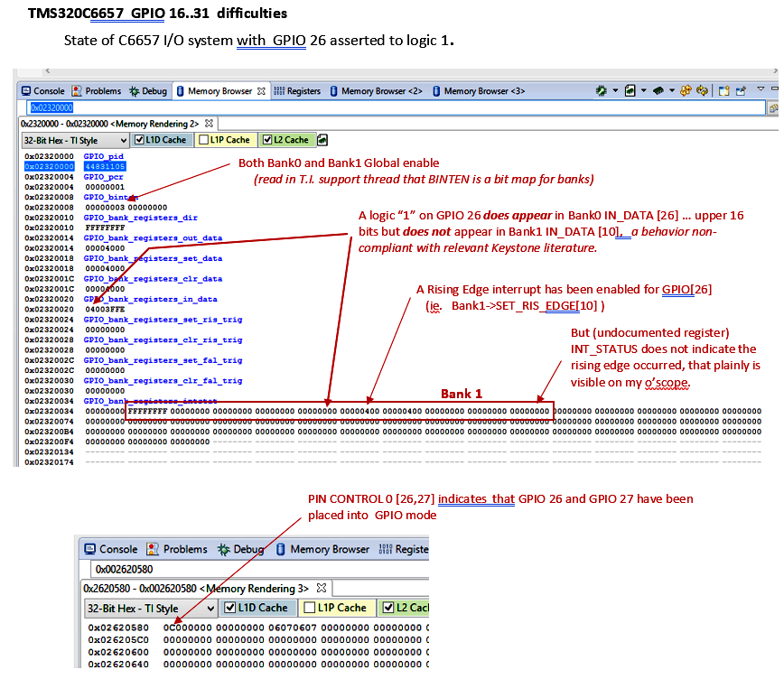Click the 0C000000 value at 0x02620580

coord(188,628)
